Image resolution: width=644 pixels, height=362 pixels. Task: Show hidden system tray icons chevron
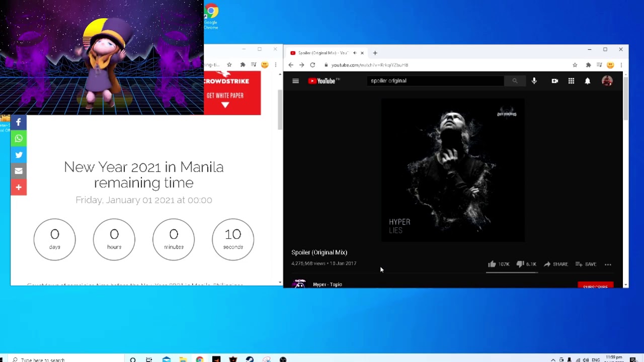coord(553,360)
